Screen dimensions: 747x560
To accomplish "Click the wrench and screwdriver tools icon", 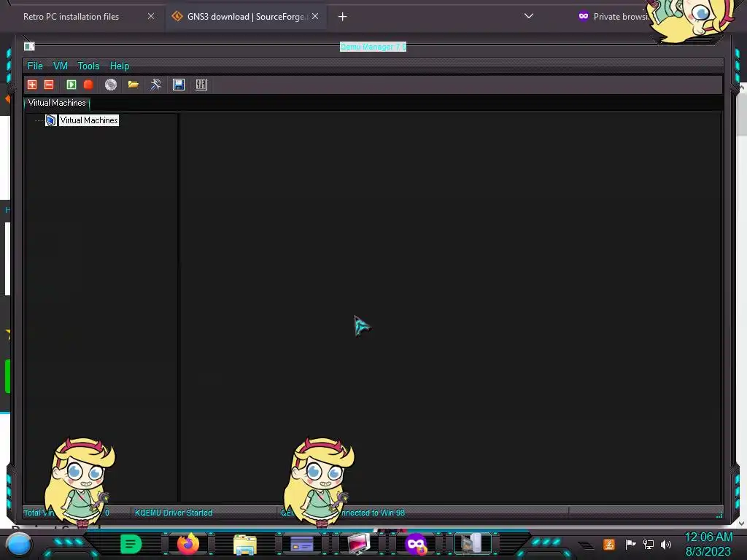I will tap(156, 85).
